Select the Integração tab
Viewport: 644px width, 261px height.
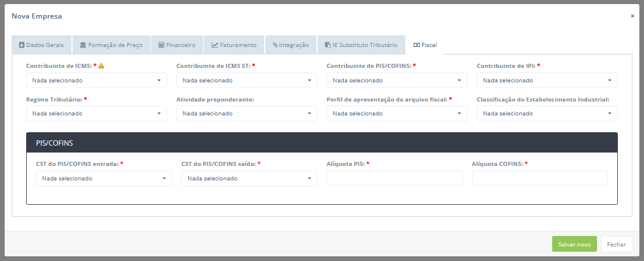(290, 45)
